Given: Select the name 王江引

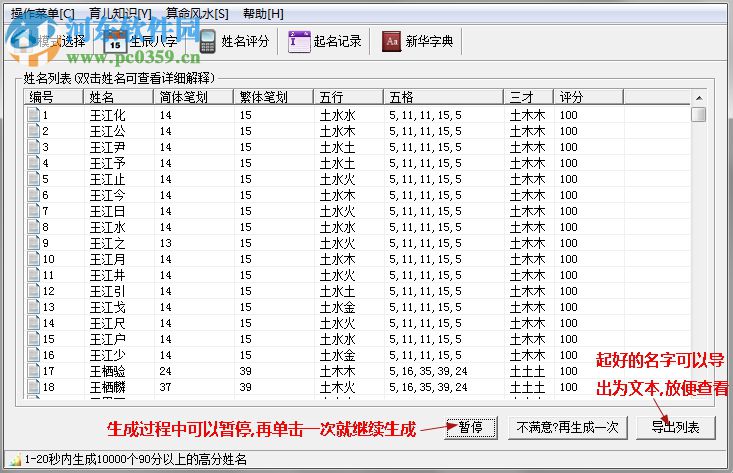Looking at the screenshot, I should (x=108, y=291).
